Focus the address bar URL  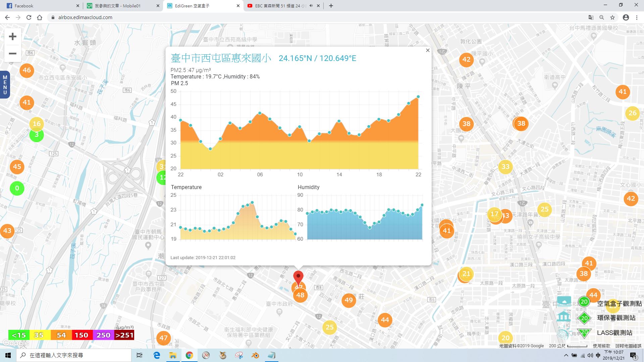point(85,17)
